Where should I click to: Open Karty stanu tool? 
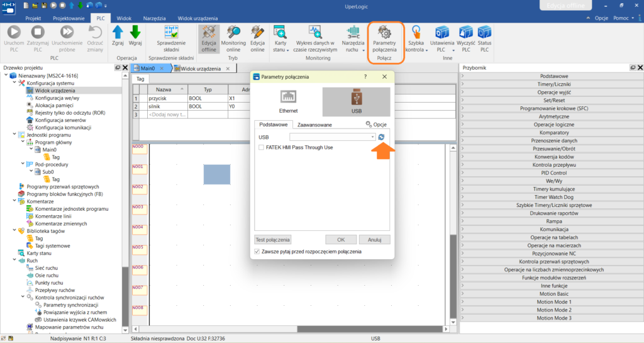click(x=280, y=38)
